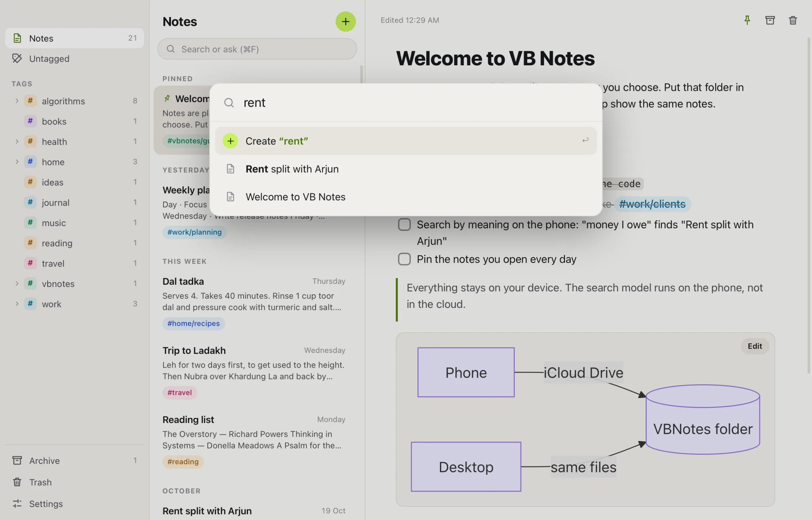Click the Edit button on the diagram
Screen dimensions: 812x520
point(755,346)
